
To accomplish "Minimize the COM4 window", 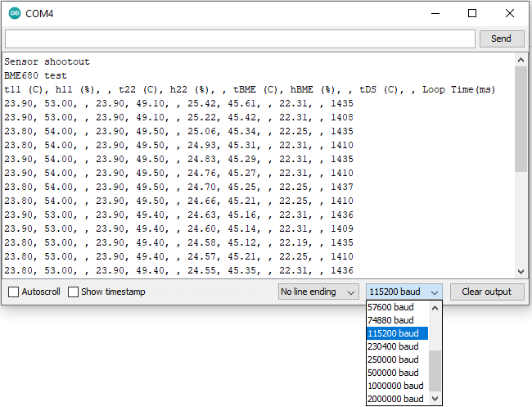I will (435, 14).
